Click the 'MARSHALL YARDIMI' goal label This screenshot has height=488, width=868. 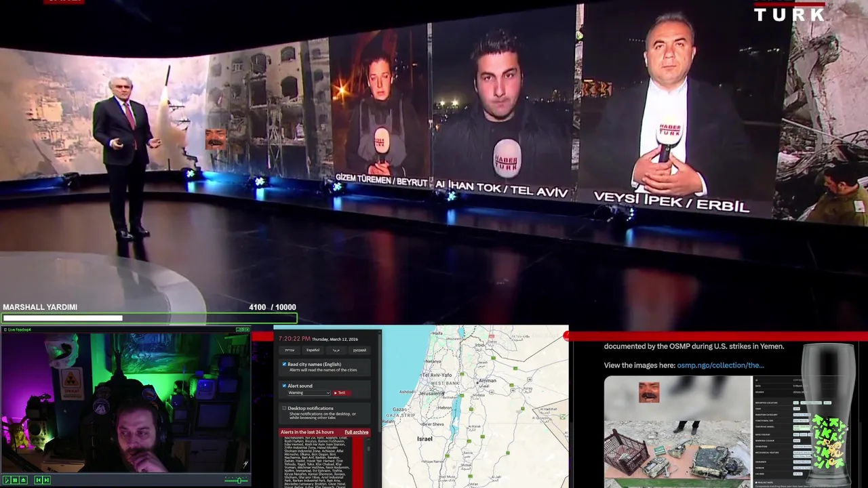[x=40, y=307]
